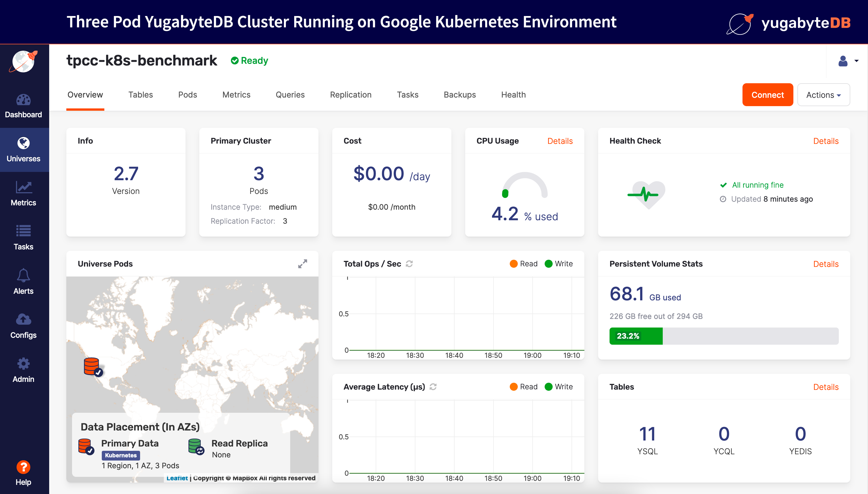Toggle the Read series in Total Ops legend
Viewport: 868px width, 494px height.
[523, 264]
